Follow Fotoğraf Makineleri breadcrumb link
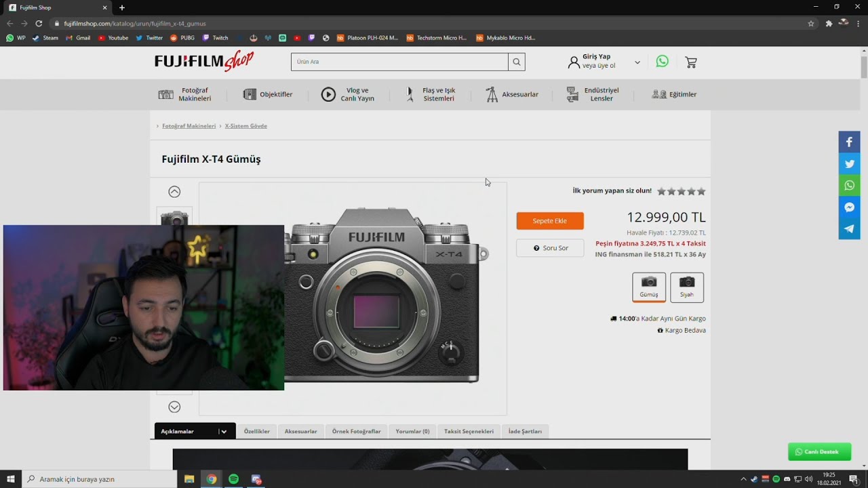 (x=189, y=126)
